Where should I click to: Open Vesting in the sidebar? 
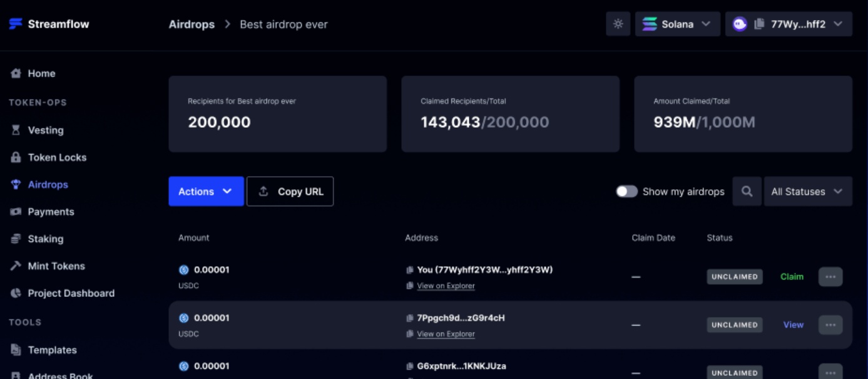(45, 130)
